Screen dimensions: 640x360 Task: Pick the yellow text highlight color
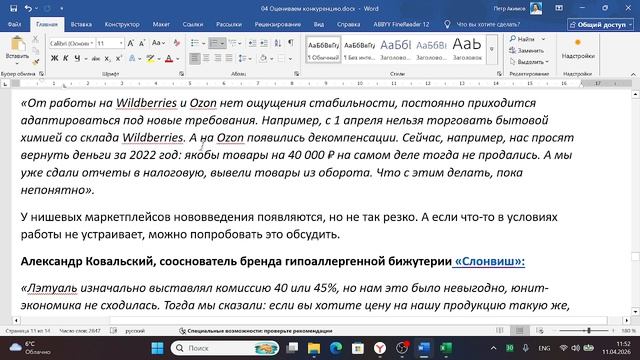(150, 59)
